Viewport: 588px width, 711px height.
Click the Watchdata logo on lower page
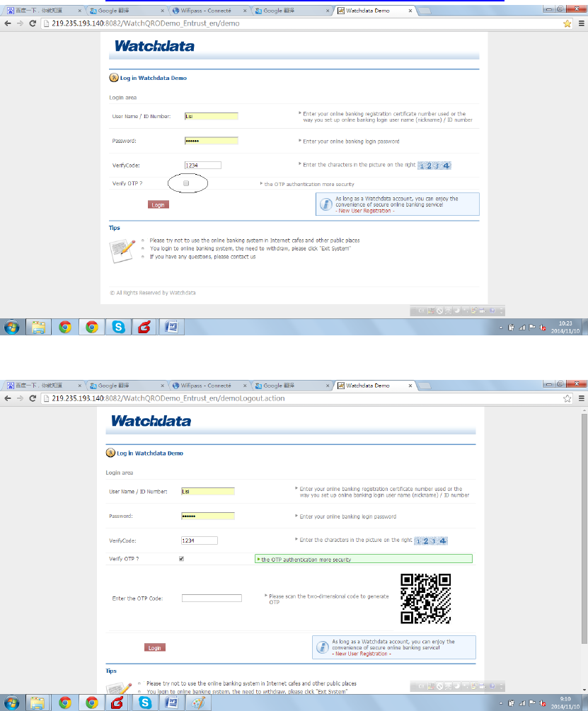tap(151, 421)
